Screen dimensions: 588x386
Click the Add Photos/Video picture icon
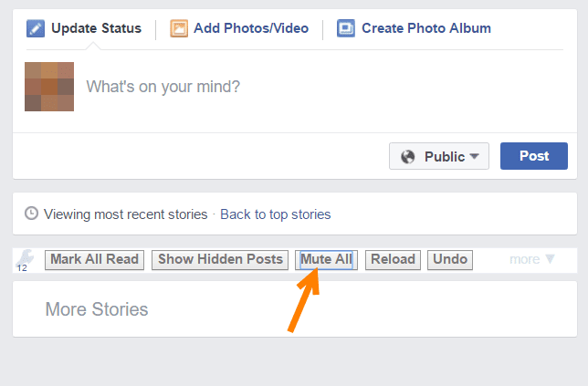pos(179,28)
